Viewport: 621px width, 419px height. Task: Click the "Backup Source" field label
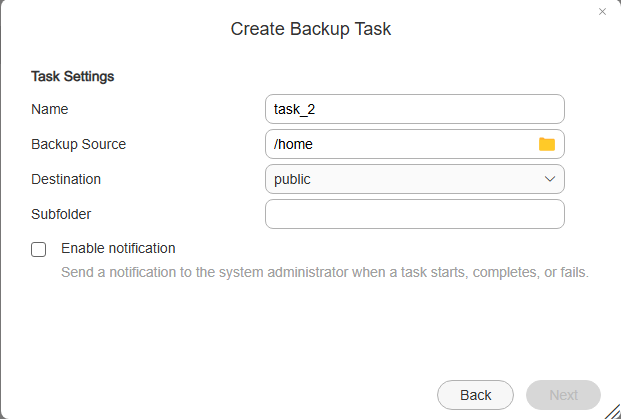click(79, 144)
